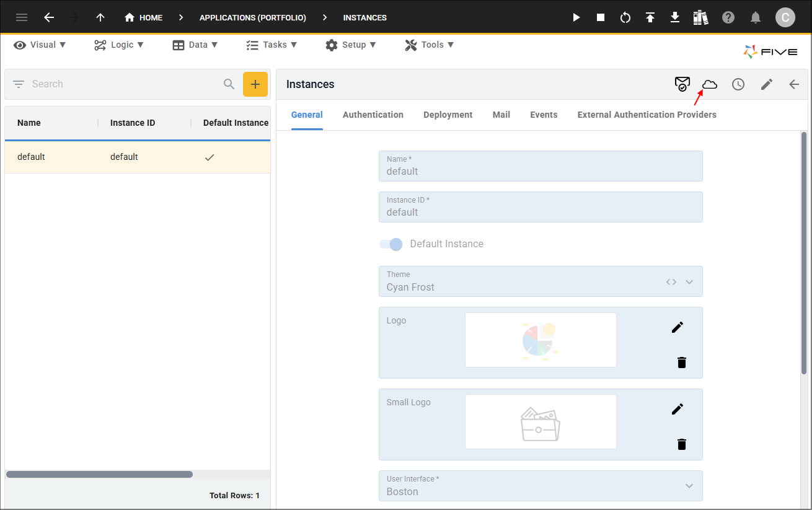Expand the Tools menu dropdown
This screenshot has width=812, height=510.
click(x=429, y=45)
